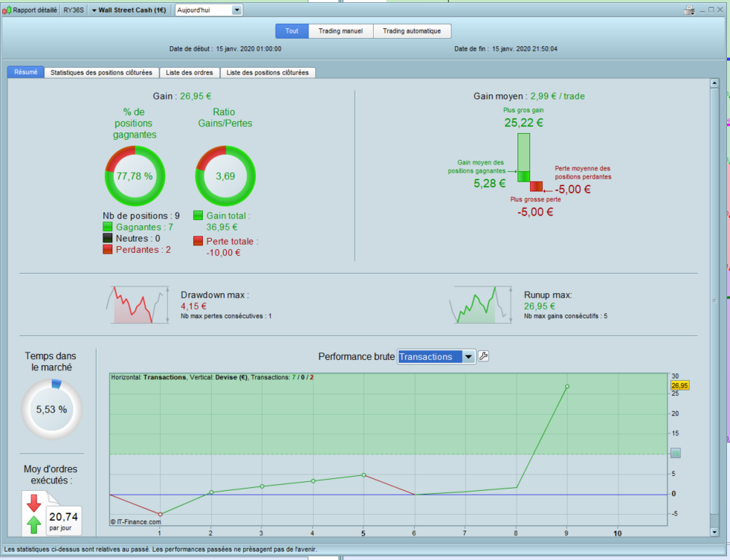The width and height of the screenshot is (730, 560).
Task: Click the Rapport détaillé candlestick icon
Action: (x=7, y=10)
